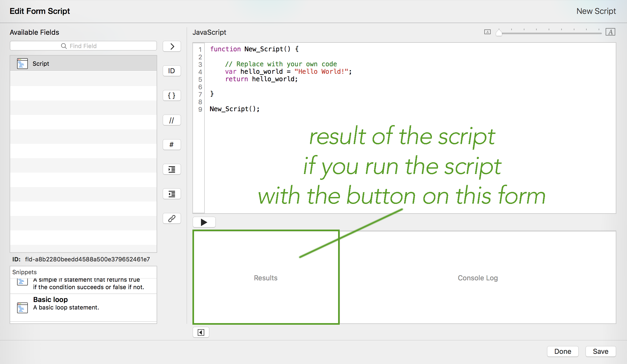Click the ID insert button
Screen dimensions: 627x364
pos(172,71)
